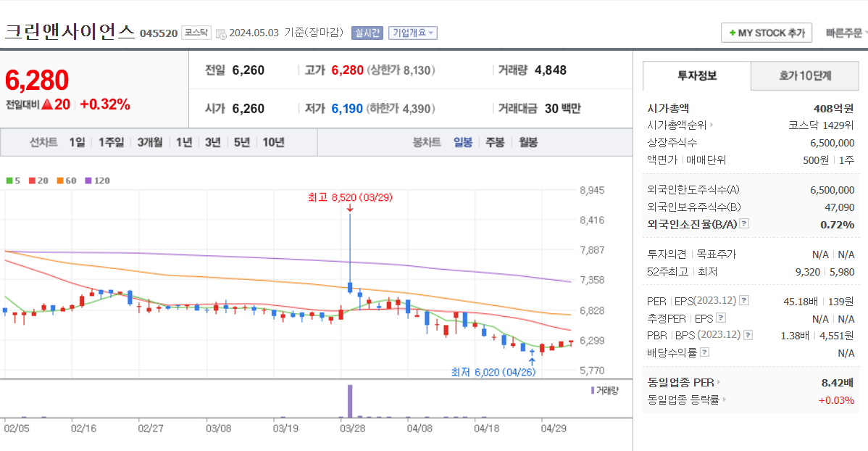Select the 월봉 candlestick chart
This screenshot has height=451, width=868.
(528, 142)
